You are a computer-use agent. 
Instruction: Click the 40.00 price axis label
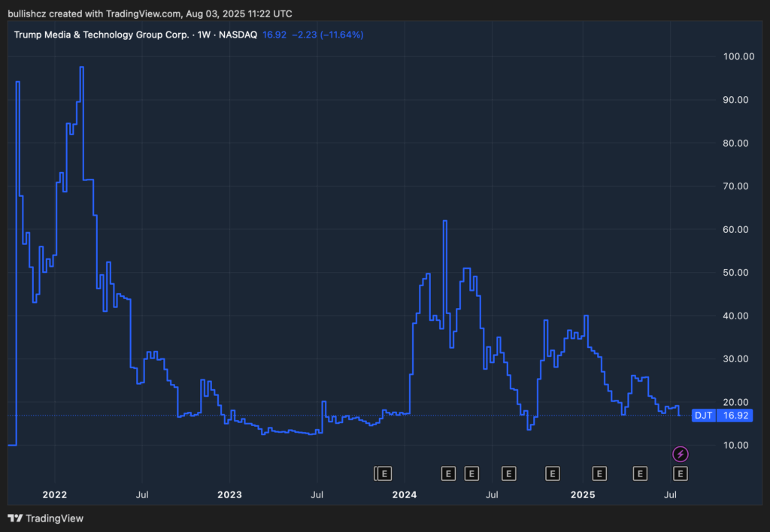[x=735, y=316]
